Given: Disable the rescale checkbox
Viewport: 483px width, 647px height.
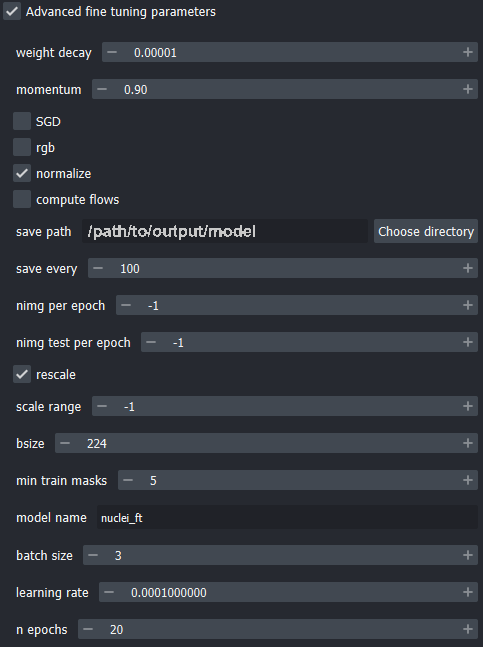Looking at the screenshot, I should pyautogui.click(x=22, y=374).
